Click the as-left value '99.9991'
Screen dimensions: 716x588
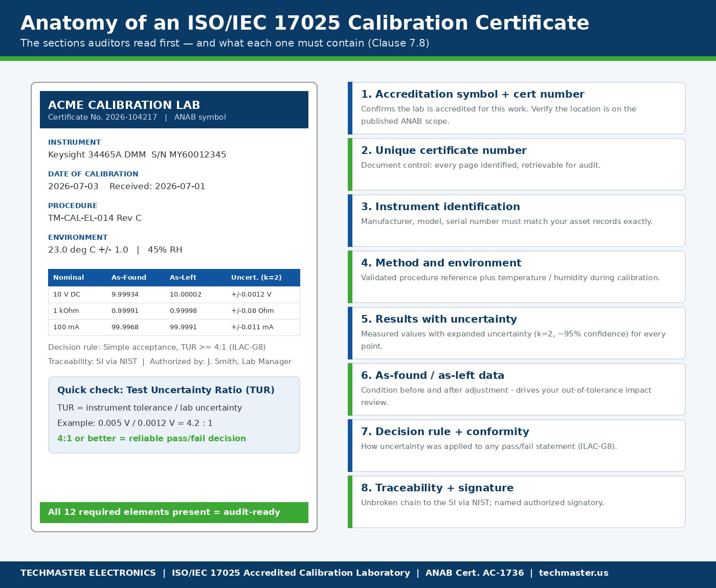(x=183, y=327)
